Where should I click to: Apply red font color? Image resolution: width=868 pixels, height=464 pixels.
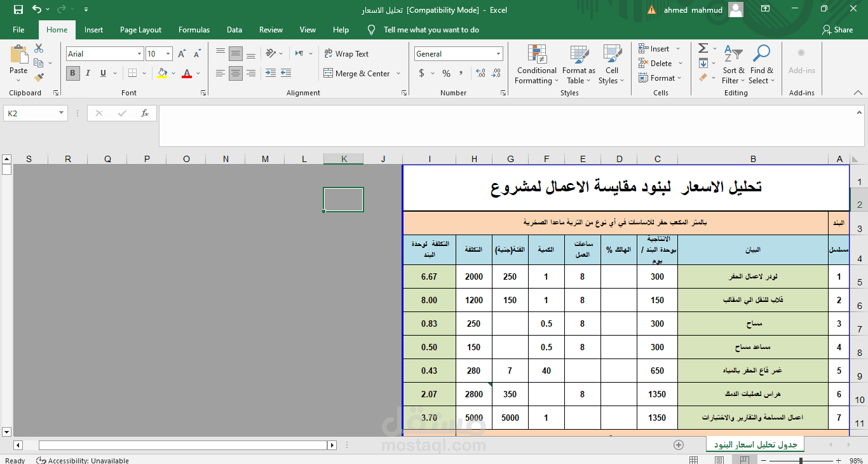coord(186,73)
